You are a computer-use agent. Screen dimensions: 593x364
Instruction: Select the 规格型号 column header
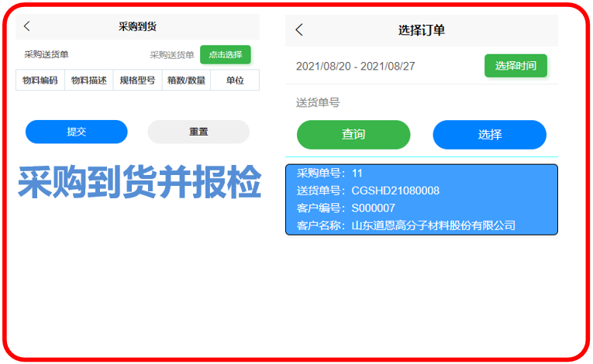137,80
